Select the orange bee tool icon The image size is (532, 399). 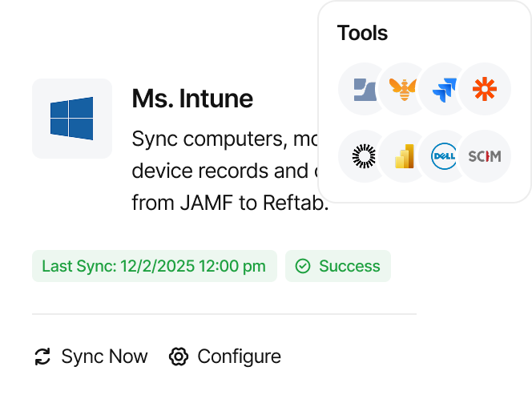[x=403, y=89]
